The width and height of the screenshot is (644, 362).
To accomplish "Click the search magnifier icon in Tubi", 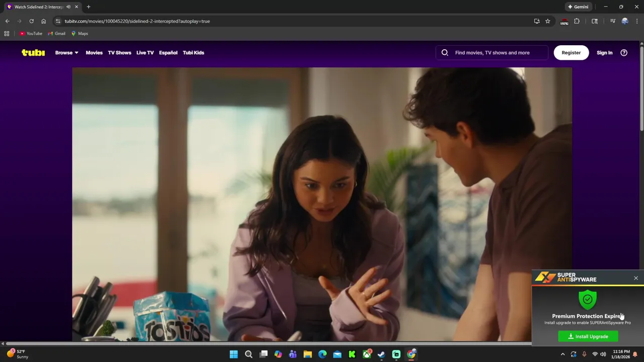I will tap(445, 52).
